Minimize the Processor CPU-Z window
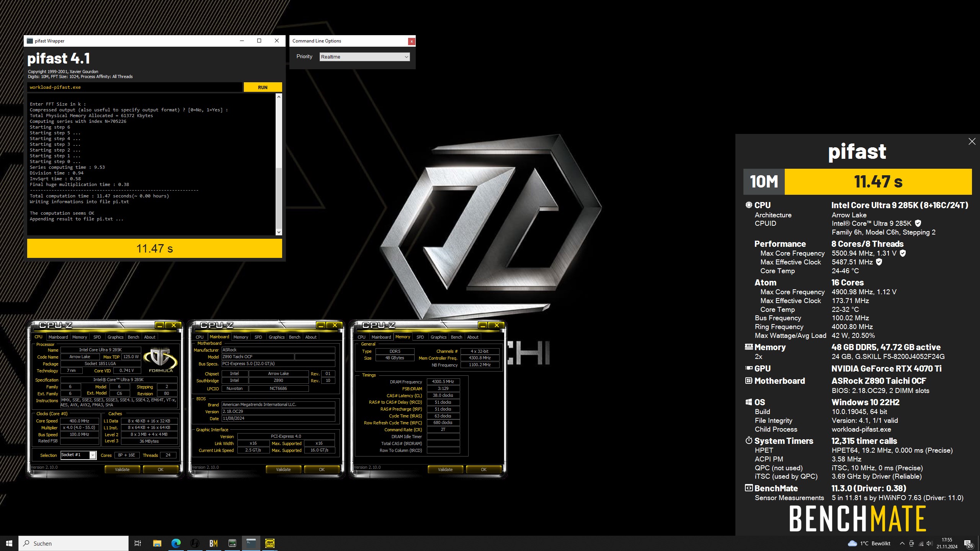Screen dimensions: 980x551 pos(160,325)
